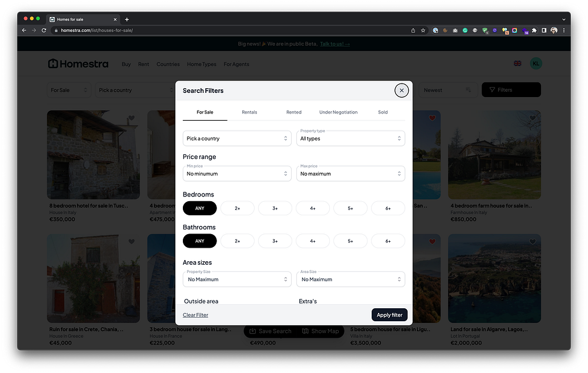Open the Area Size dropdown
Screen dimensions: 588x373
(x=350, y=279)
